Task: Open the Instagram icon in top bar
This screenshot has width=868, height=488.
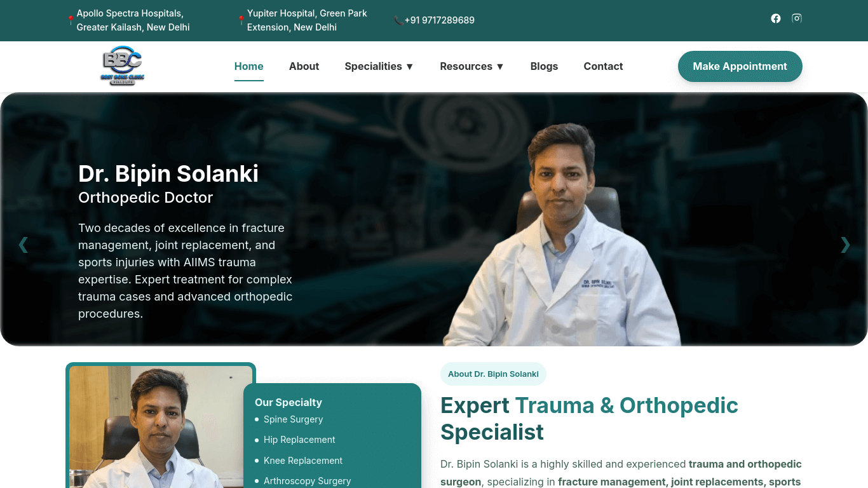Action: 797,18
